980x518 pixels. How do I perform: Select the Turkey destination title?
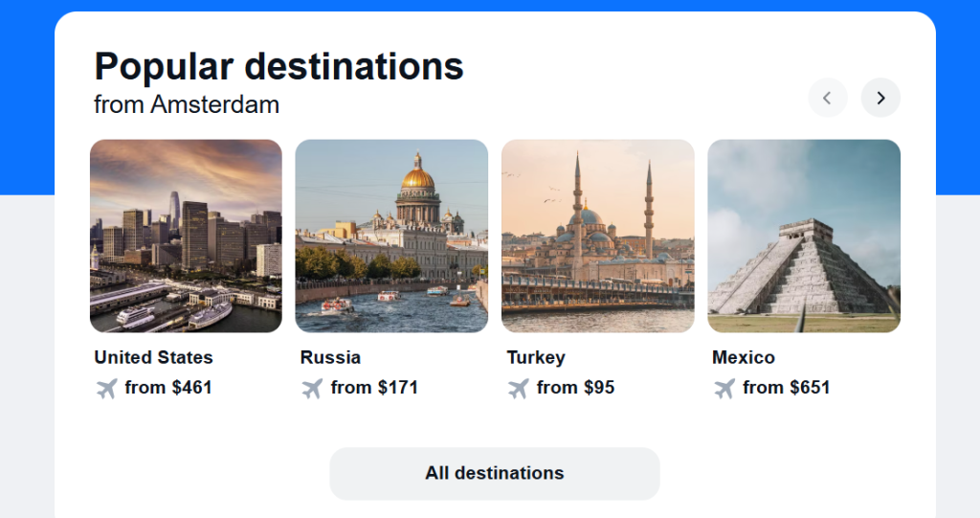point(536,357)
